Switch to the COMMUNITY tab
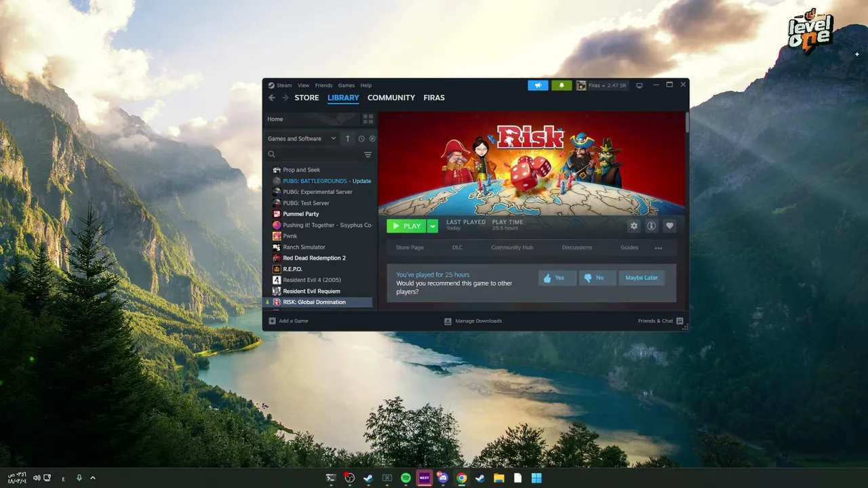This screenshot has width=868, height=488. click(391, 98)
